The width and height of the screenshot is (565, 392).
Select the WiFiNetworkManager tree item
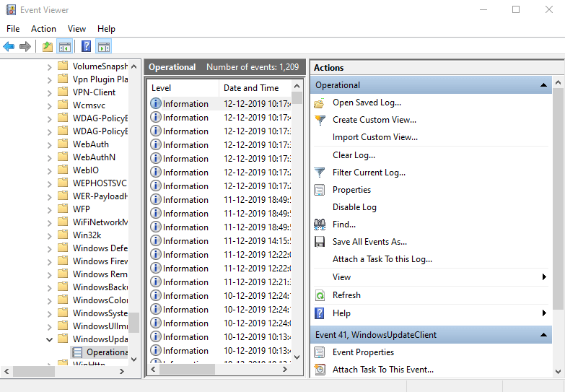tap(100, 222)
